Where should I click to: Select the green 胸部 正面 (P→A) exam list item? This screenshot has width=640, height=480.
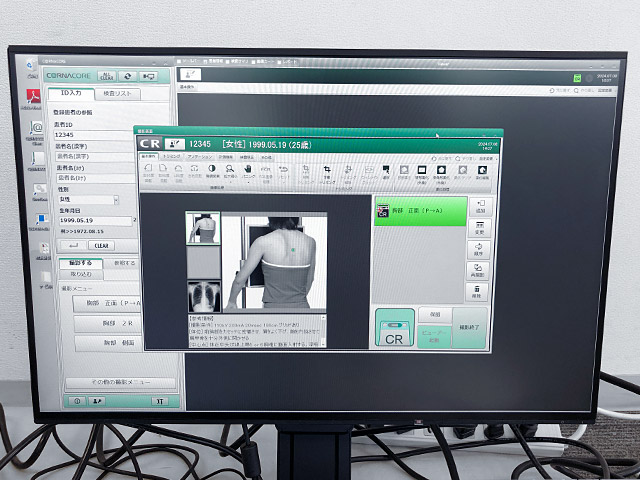click(x=420, y=211)
